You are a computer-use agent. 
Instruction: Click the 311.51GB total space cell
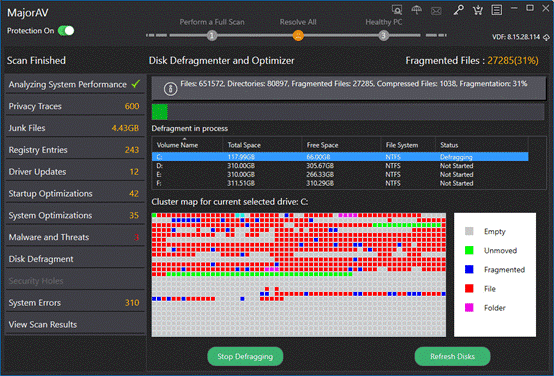(x=241, y=183)
